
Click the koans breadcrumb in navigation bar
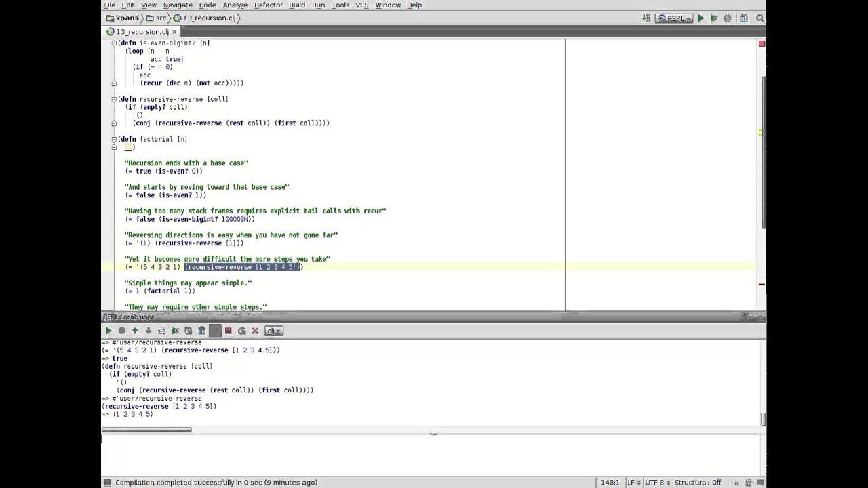122,18
